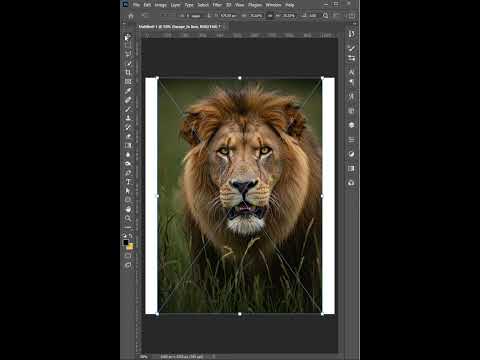
Task: Select the Pen tool
Action: (128, 173)
